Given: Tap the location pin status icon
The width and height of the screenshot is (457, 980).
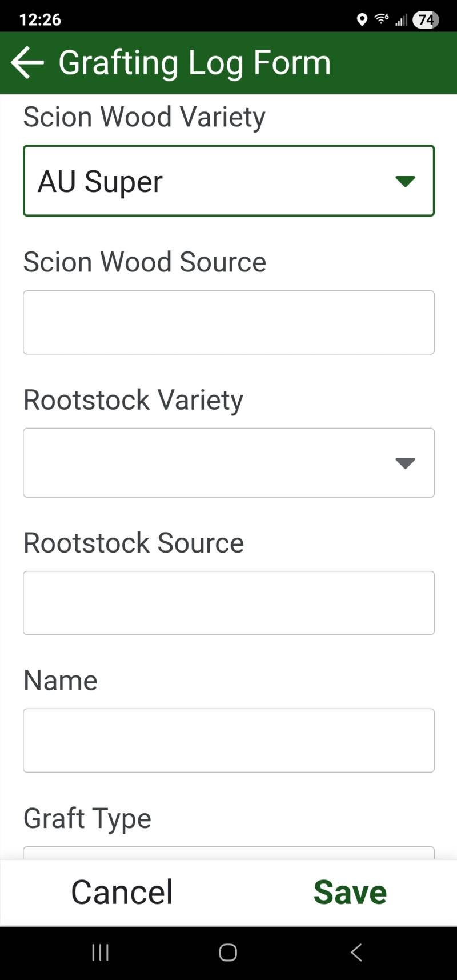Looking at the screenshot, I should 362,20.
